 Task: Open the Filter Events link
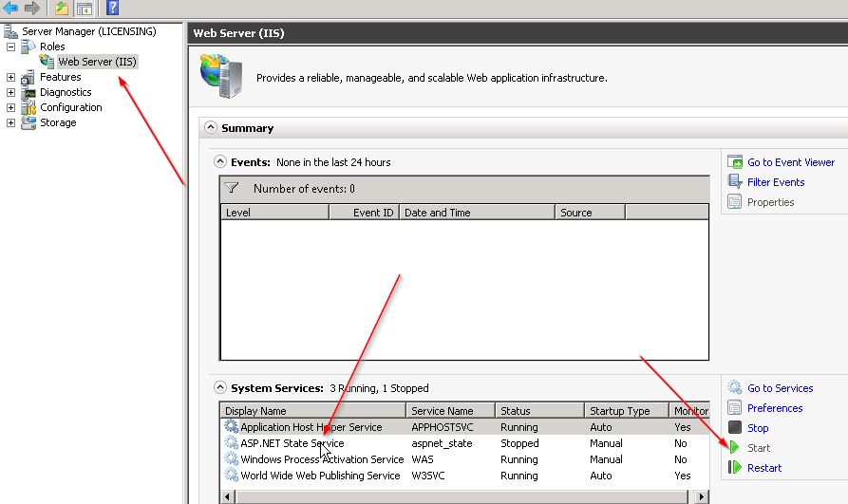776,182
